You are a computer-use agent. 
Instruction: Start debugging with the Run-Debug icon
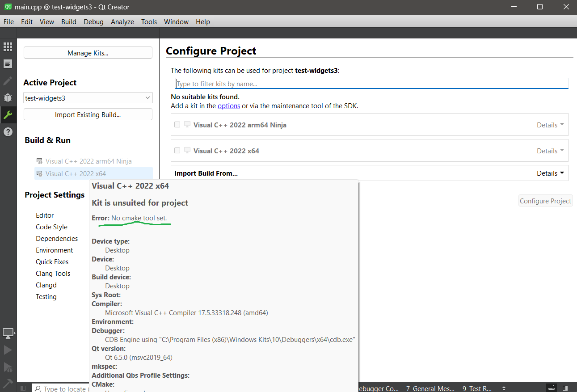(8, 367)
